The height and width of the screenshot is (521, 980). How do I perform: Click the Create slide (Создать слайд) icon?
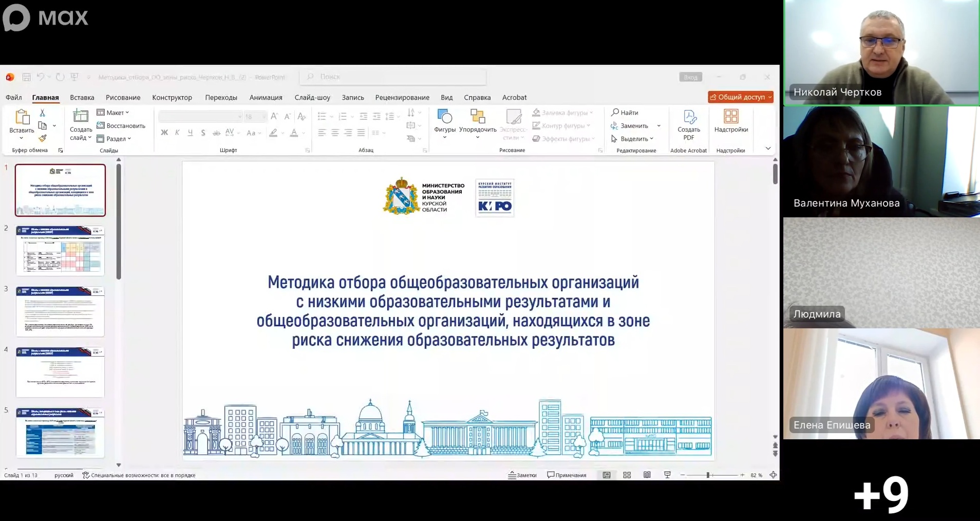click(x=81, y=116)
